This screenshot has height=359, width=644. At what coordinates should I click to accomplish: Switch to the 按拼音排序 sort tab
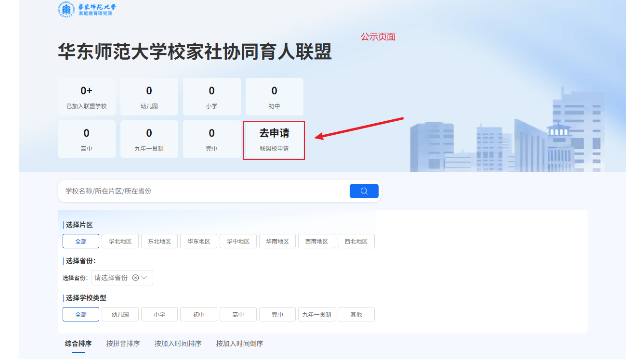123,344
